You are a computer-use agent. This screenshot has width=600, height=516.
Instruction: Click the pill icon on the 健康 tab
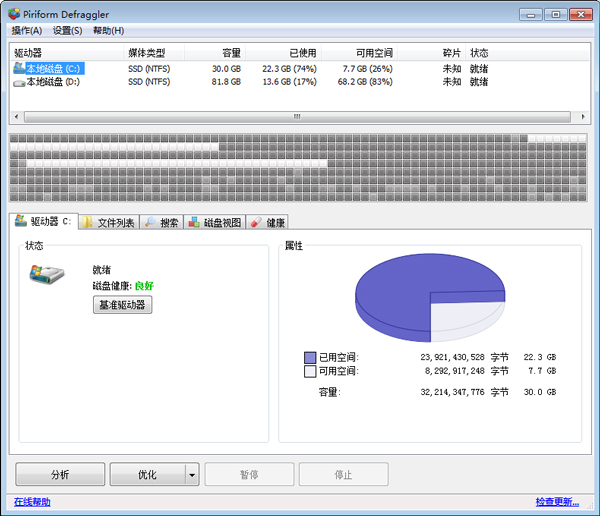[256, 222]
